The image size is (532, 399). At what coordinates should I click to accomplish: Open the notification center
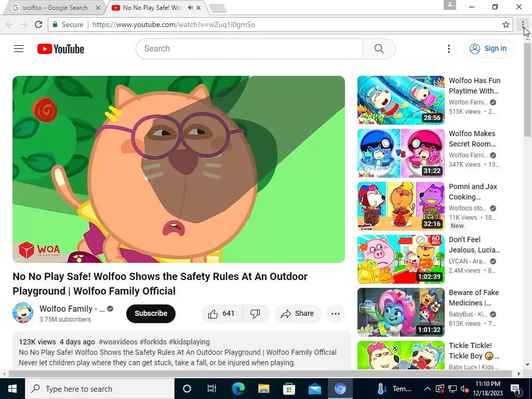[x=516, y=389]
